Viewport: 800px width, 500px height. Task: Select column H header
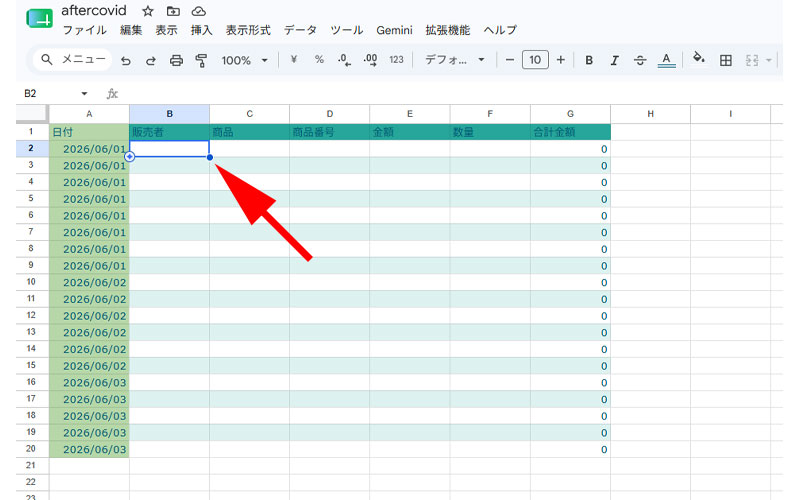coord(651,114)
